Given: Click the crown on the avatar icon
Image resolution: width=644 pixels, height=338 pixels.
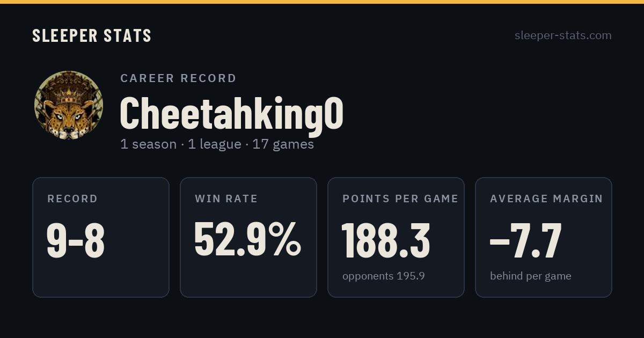Looking at the screenshot, I should (68, 94).
